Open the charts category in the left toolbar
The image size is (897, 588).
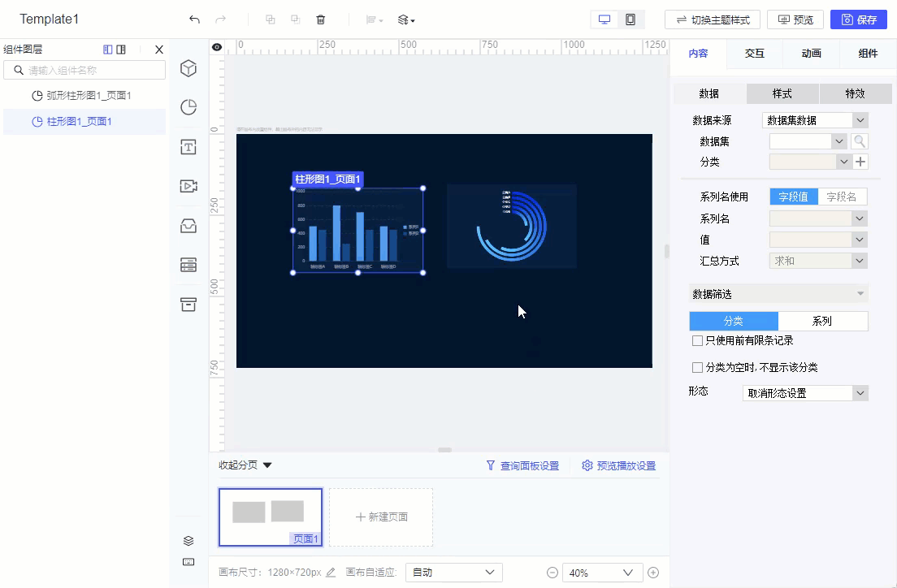point(188,106)
